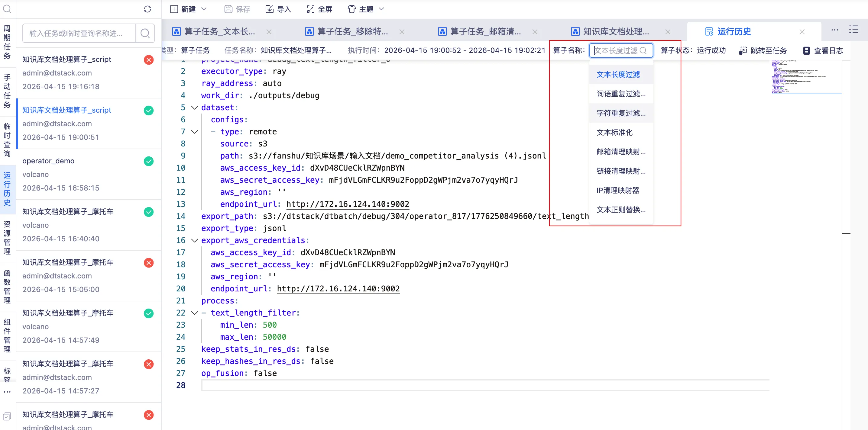Screen dimensions: 868x430
Task: Select 文本正则替换... from the operator list
Action: pos(621,210)
